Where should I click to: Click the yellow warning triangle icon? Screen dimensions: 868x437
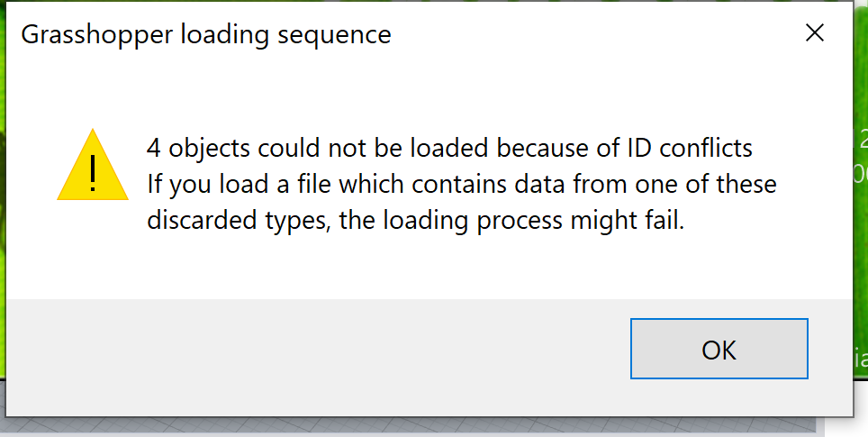tap(93, 166)
